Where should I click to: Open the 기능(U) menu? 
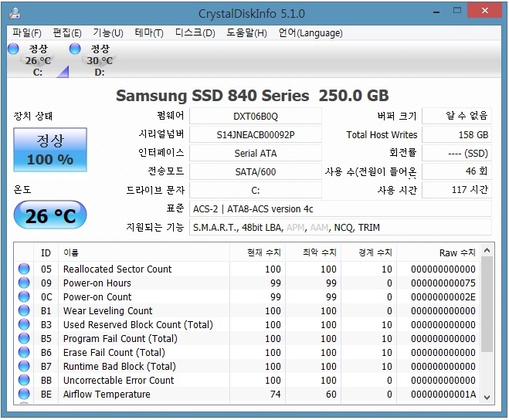(x=108, y=32)
